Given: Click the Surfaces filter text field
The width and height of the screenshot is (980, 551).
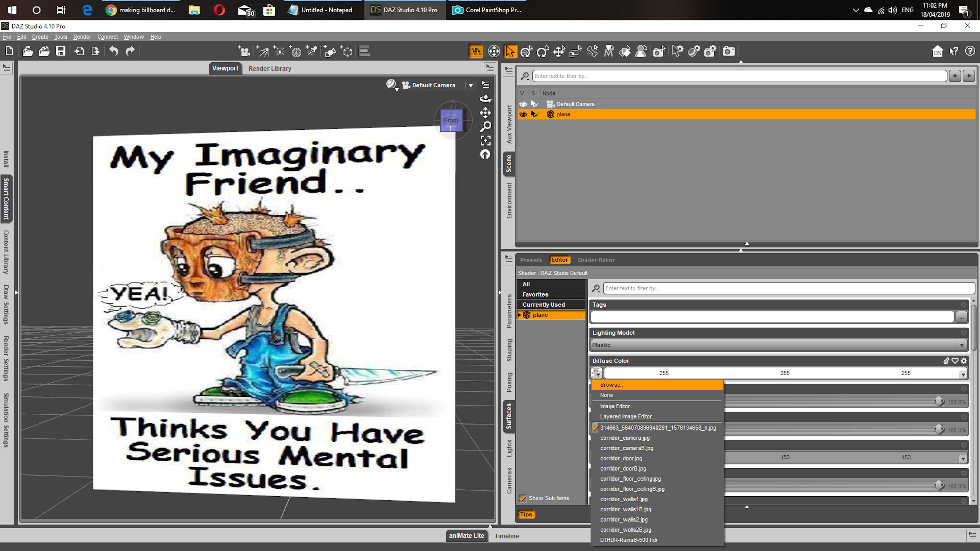Looking at the screenshot, I should [789, 288].
